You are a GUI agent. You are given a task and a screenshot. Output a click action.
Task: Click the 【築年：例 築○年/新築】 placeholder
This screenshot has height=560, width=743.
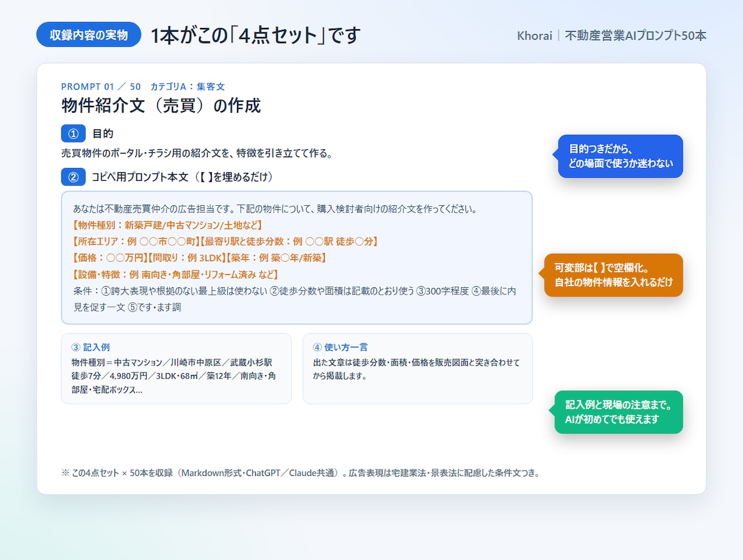(x=275, y=258)
